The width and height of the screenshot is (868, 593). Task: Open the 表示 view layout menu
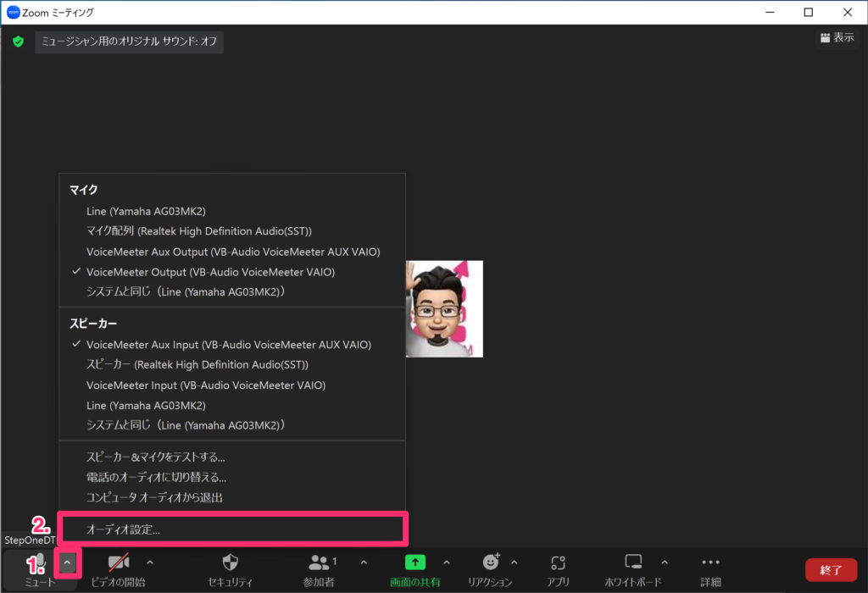837,37
